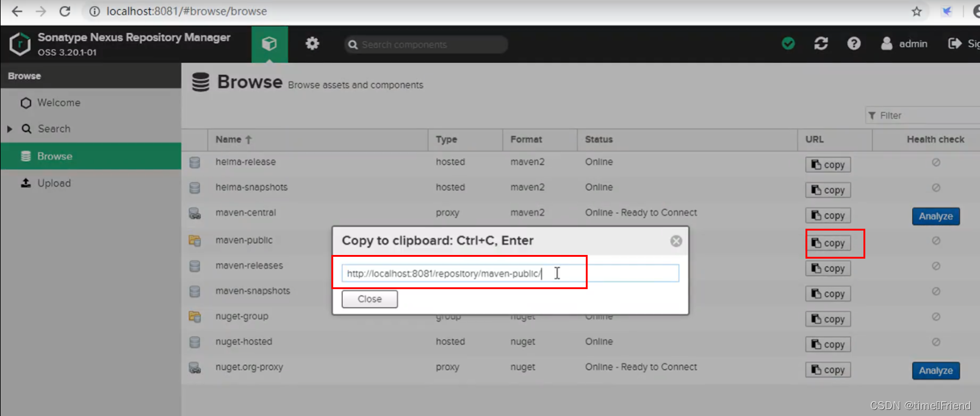Click the Close button in the dialog
Image resolution: width=980 pixels, height=416 pixels.
click(369, 299)
